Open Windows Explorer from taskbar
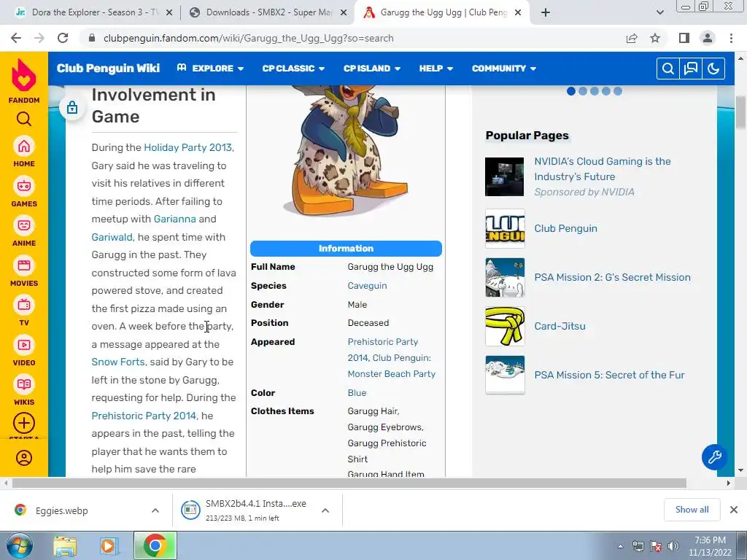Viewport: 747px width, 560px height. (65, 546)
